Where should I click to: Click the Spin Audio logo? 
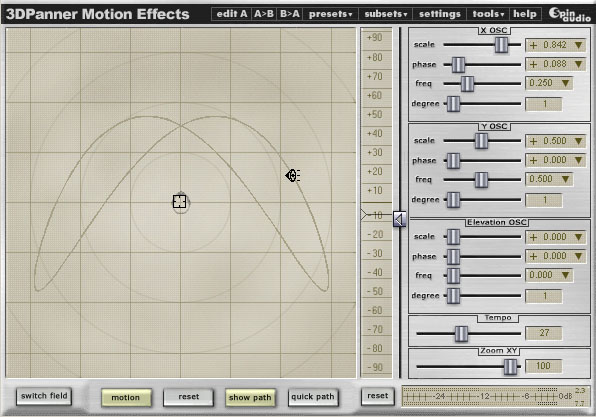(x=570, y=14)
